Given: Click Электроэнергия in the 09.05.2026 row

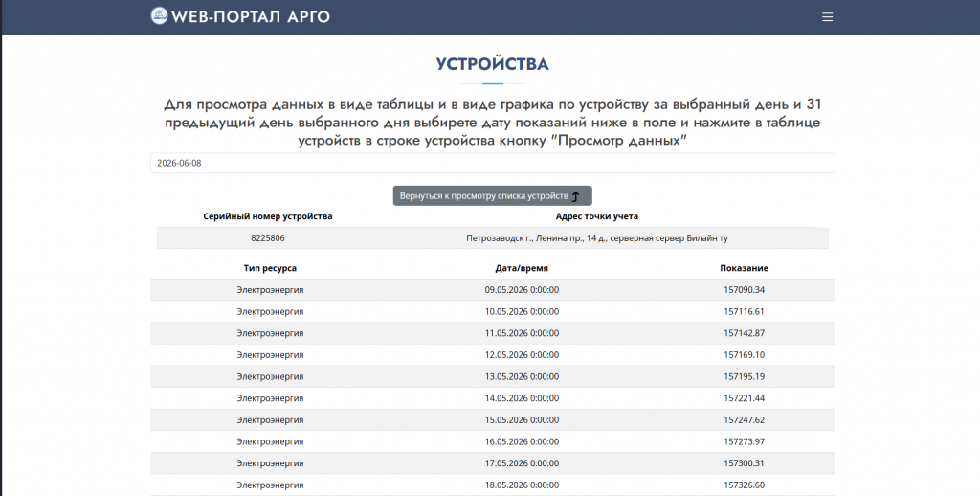Looking at the screenshot, I should coord(270,289).
